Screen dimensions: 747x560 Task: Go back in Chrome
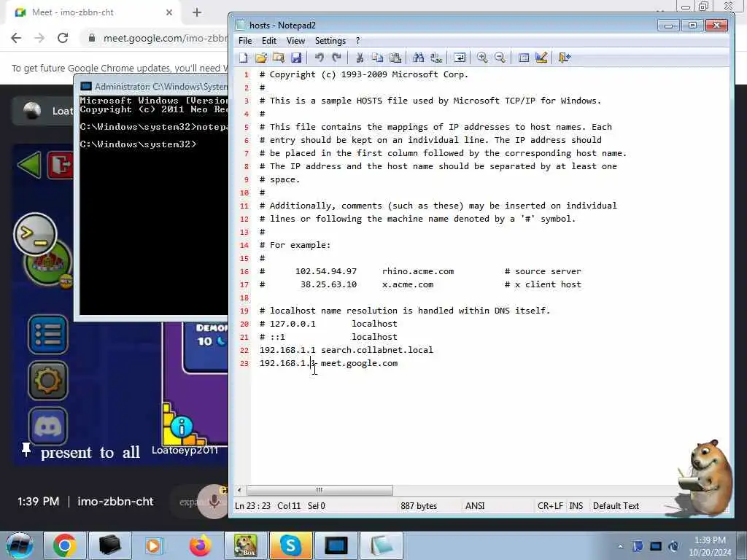tap(16, 38)
